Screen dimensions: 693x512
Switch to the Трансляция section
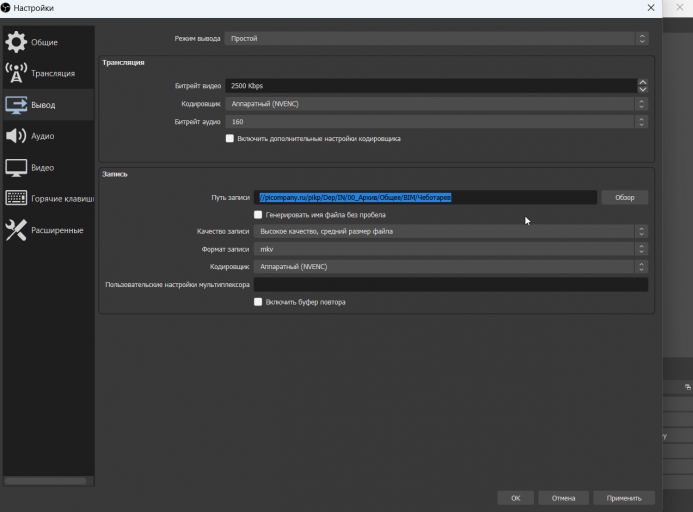tap(53, 73)
